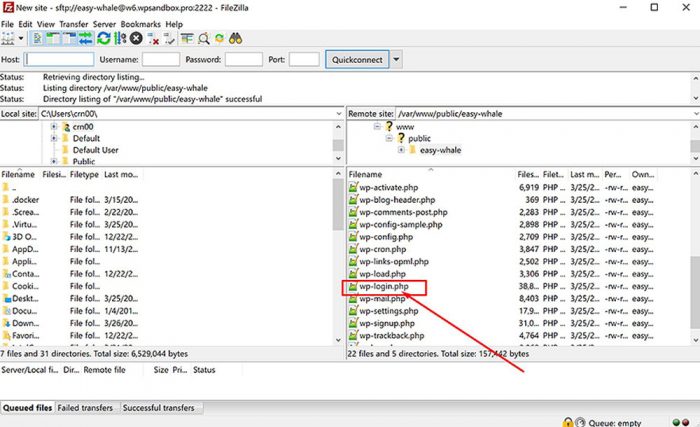Click into the Host input field
The height and width of the screenshot is (427, 700).
(x=60, y=60)
